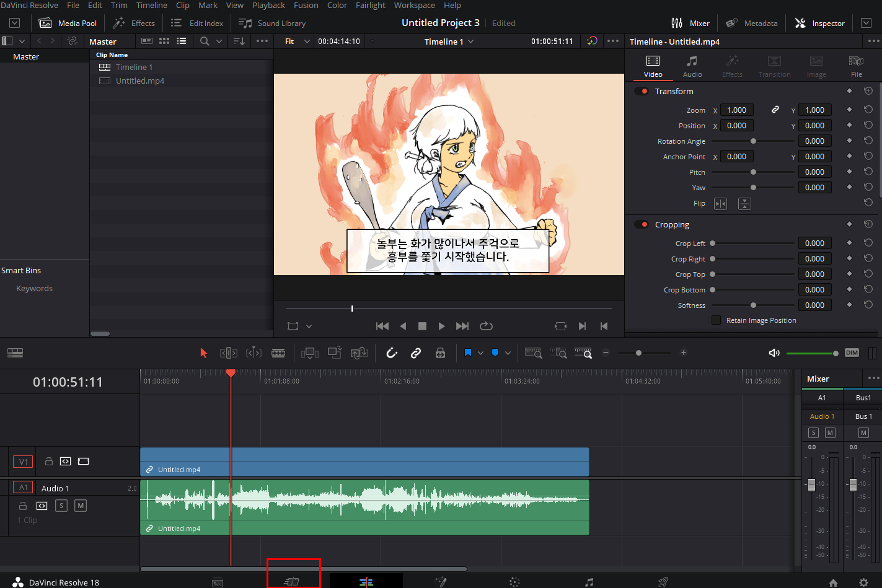This screenshot has width=882, height=588.
Task: Click Full Extent Zoom icon
Action: pos(534,353)
